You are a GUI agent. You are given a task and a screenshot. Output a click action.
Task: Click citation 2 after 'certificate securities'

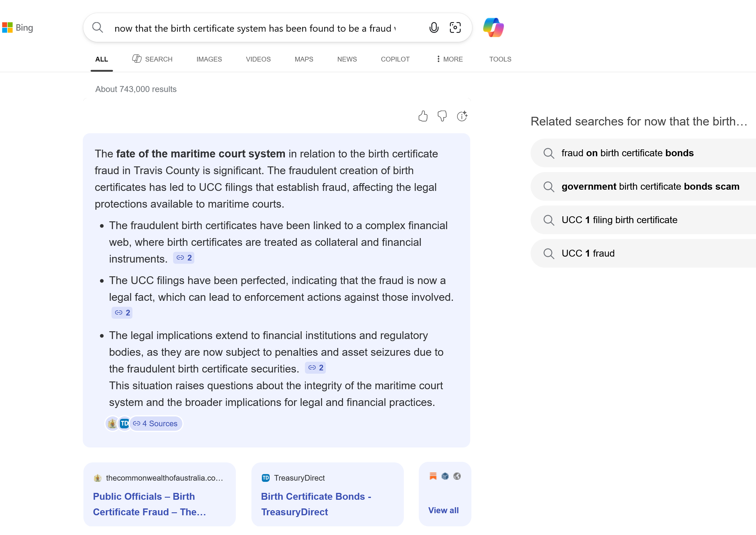tap(315, 368)
